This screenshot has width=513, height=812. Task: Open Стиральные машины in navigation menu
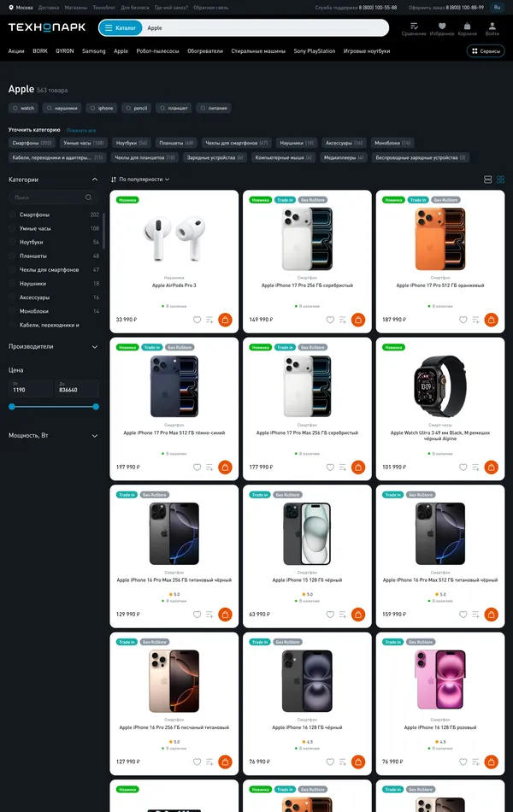click(259, 51)
